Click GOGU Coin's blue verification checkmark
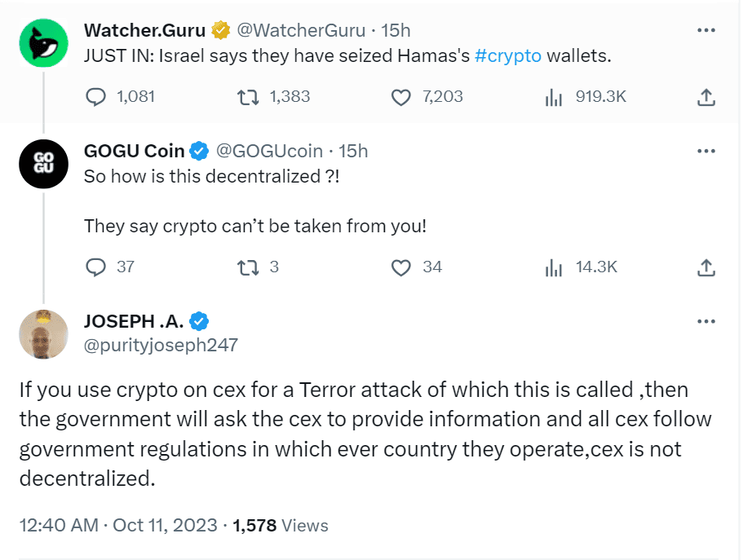The image size is (743, 560). 198,151
